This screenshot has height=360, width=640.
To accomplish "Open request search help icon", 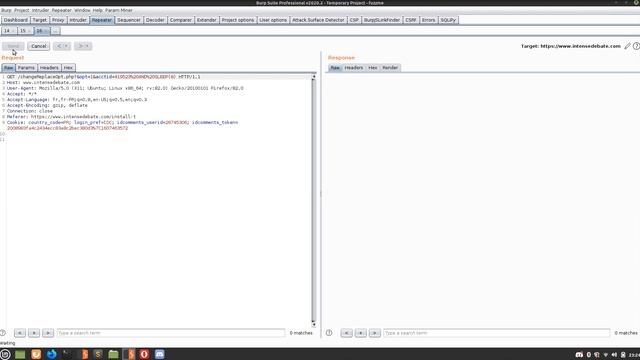I will (3, 333).
